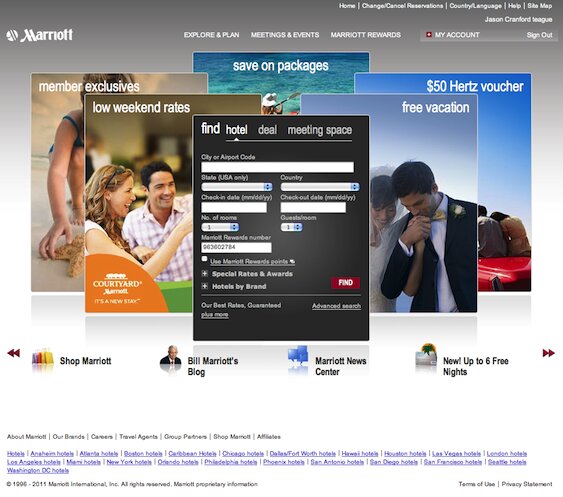
Task: Open Marriott News Center link
Action: tap(340, 366)
